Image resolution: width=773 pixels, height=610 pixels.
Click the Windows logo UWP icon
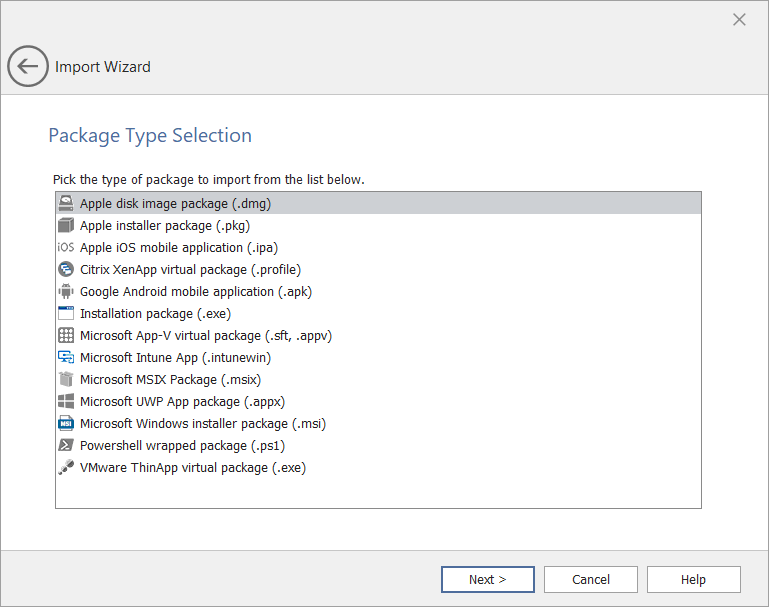(66, 401)
